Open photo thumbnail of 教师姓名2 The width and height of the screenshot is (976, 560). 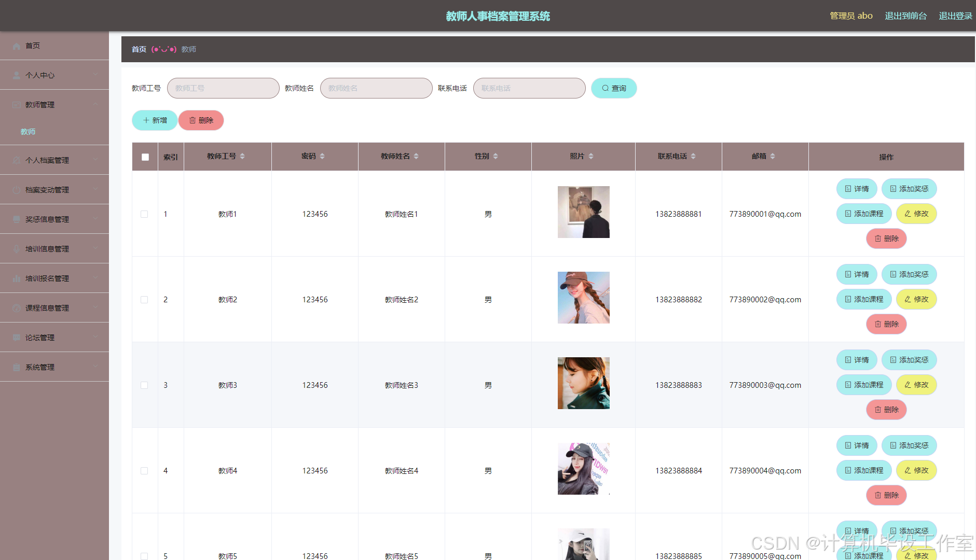584,298
